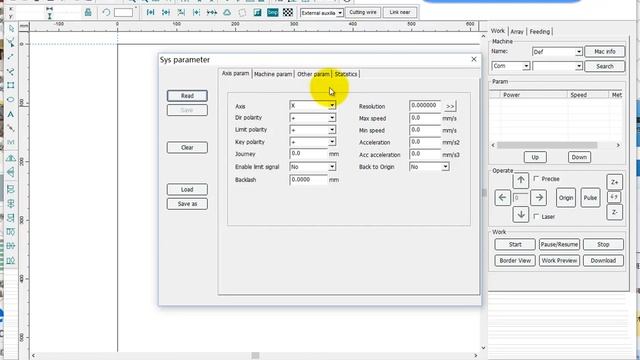Click the horizontal mirror flip icon
640x360 pixels.
(x=11, y=158)
